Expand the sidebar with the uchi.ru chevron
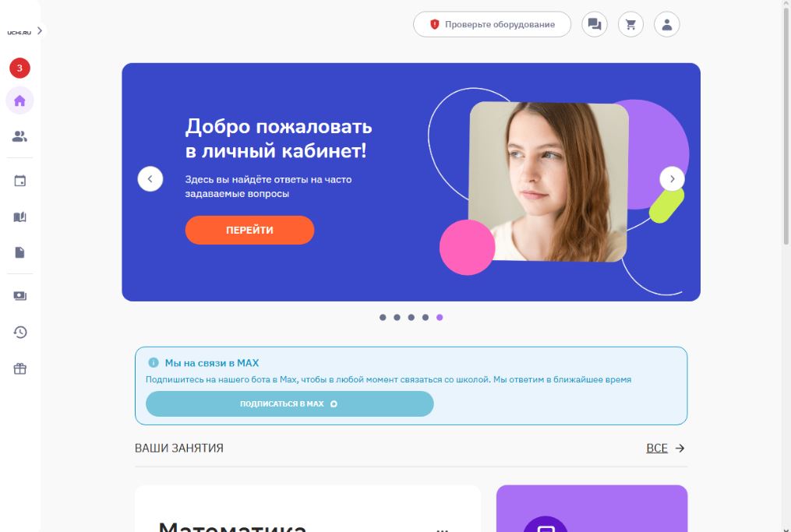 click(39, 30)
